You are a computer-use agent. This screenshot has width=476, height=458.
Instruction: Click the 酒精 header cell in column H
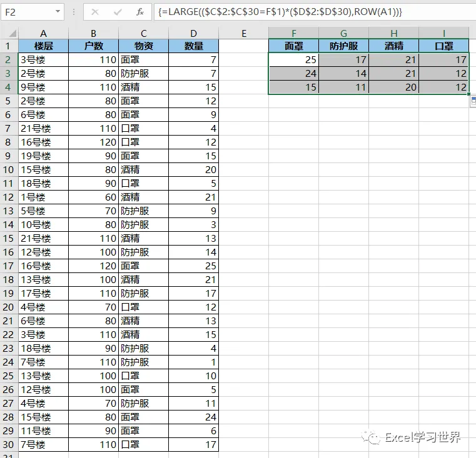[x=393, y=46]
